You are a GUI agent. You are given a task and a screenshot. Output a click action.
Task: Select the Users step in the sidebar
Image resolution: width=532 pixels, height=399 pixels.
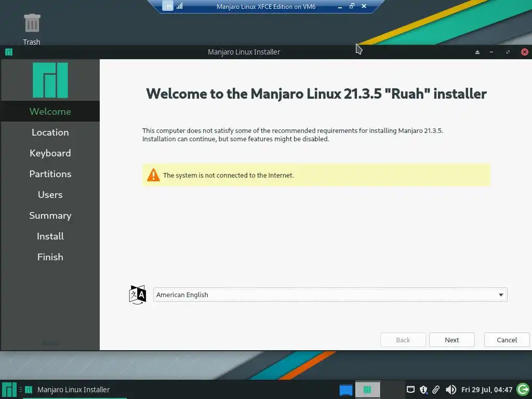[50, 195]
